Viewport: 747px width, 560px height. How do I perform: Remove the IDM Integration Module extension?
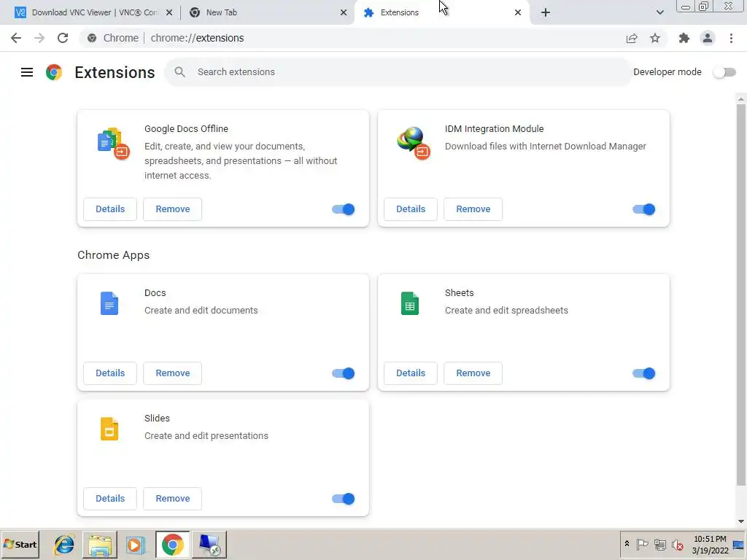click(x=473, y=209)
